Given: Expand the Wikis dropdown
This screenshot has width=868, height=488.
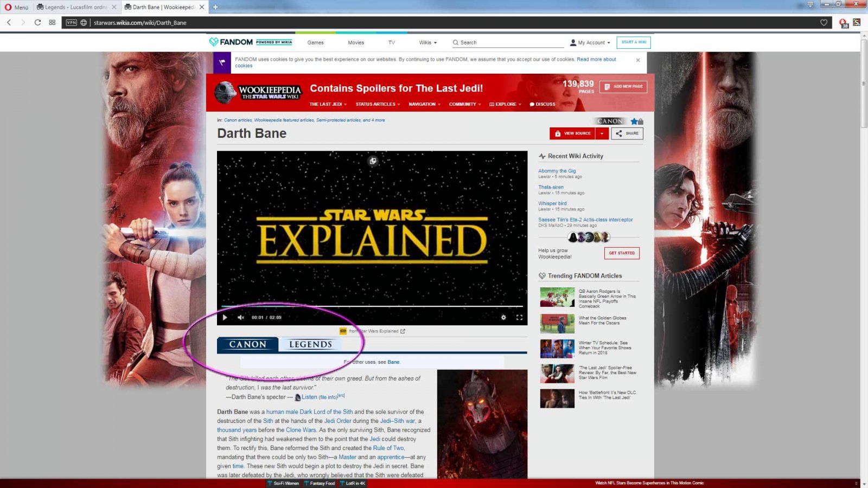Looking at the screenshot, I should pyautogui.click(x=427, y=42).
